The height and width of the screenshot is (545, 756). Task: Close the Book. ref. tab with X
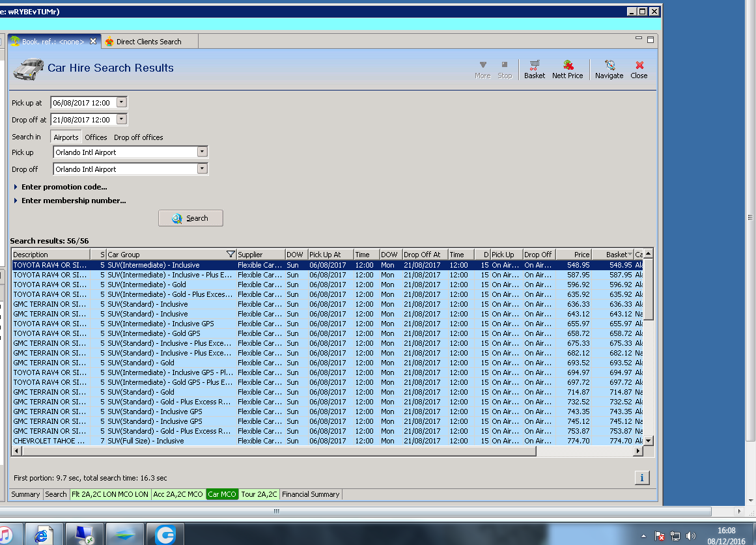(93, 42)
